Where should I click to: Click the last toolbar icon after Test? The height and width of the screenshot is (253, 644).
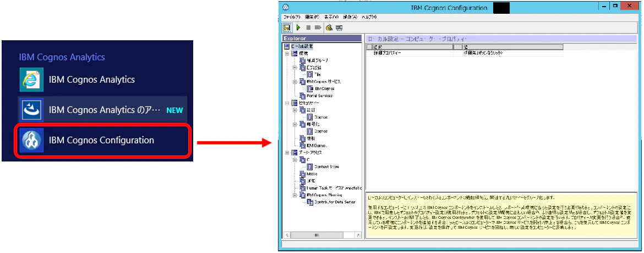tap(339, 28)
